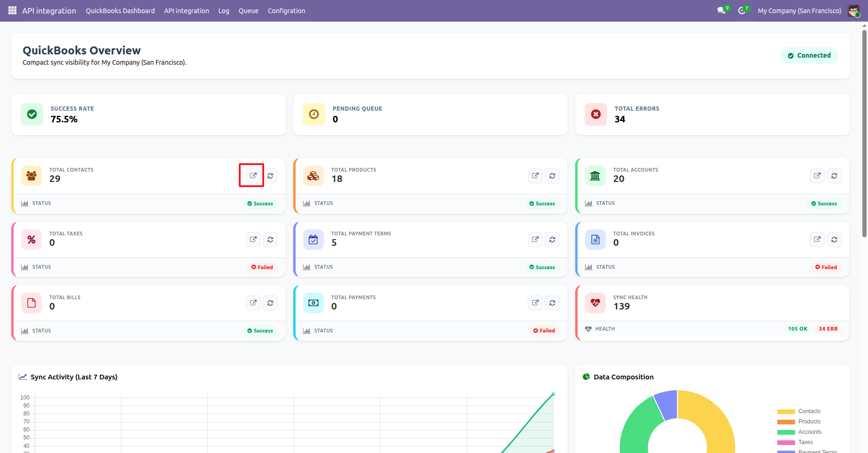Click the 105 OK health badge

pyautogui.click(x=798, y=329)
